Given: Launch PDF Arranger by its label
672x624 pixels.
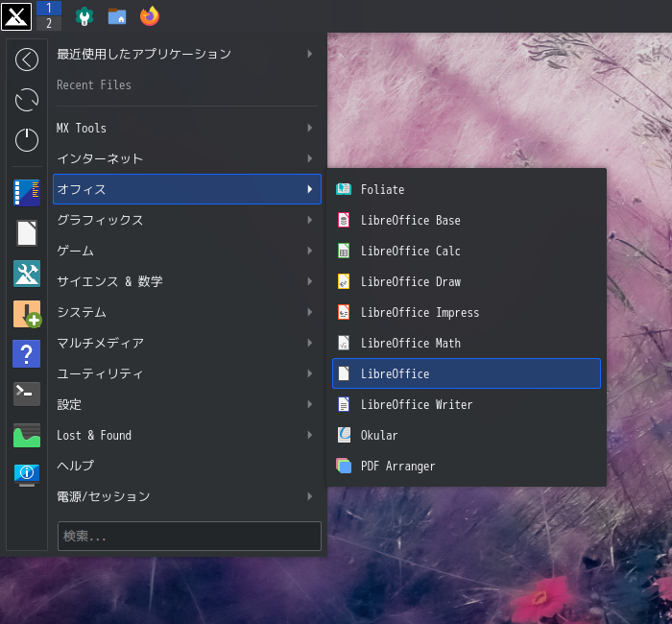Looking at the screenshot, I should click(x=397, y=466).
